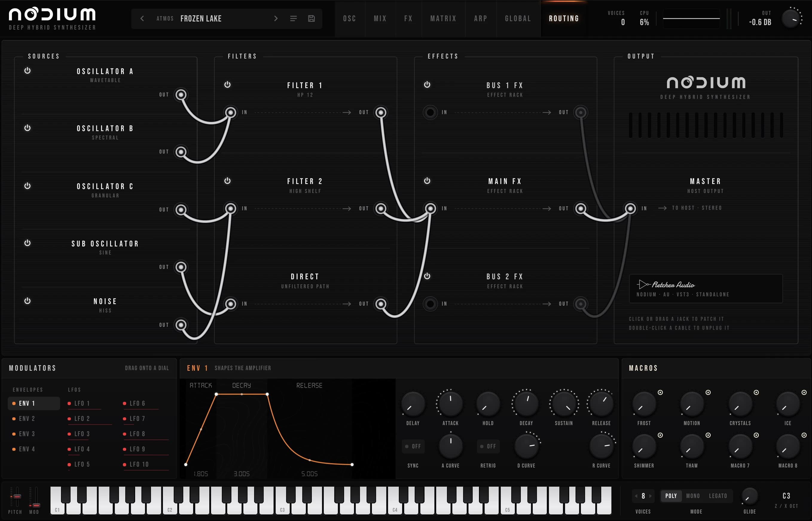Viewport: 812px width, 521px height.
Task: Save preset with the floppy disk icon
Action: [x=312, y=18]
